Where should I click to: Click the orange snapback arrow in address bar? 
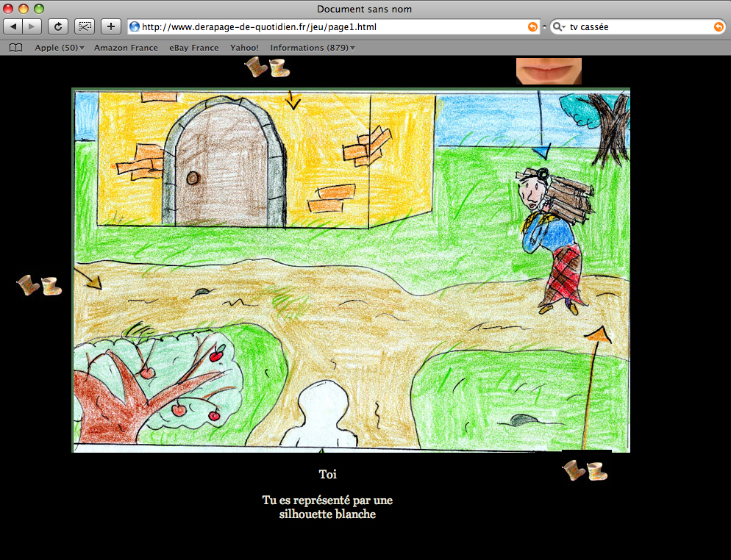pos(532,26)
